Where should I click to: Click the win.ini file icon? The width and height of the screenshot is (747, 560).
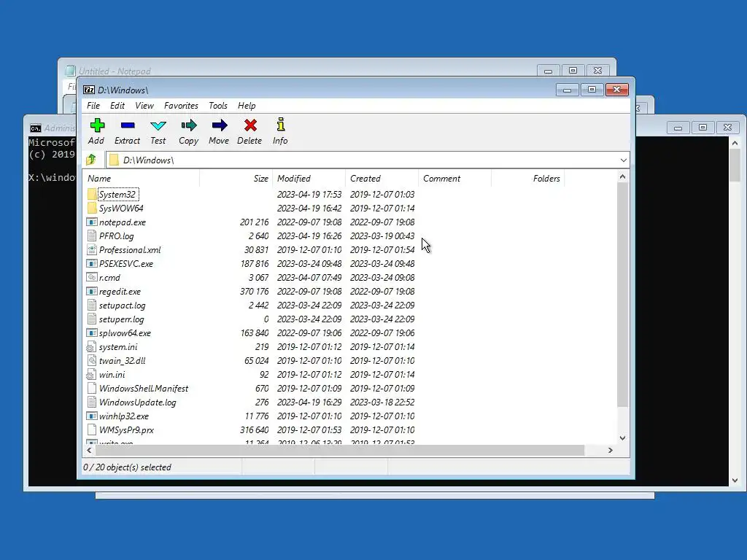click(91, 374)
